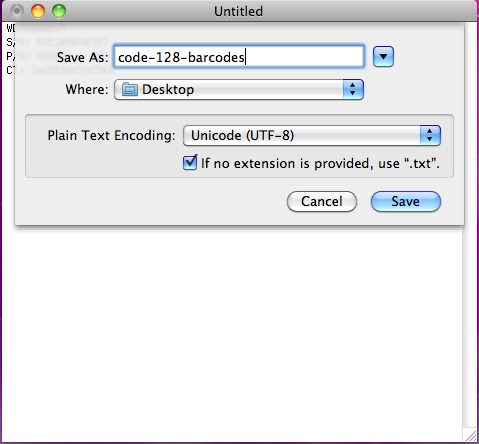The image size is (479, 444).
Task: Open the encoding popup stepper arrows
Action: pos(430,135)
